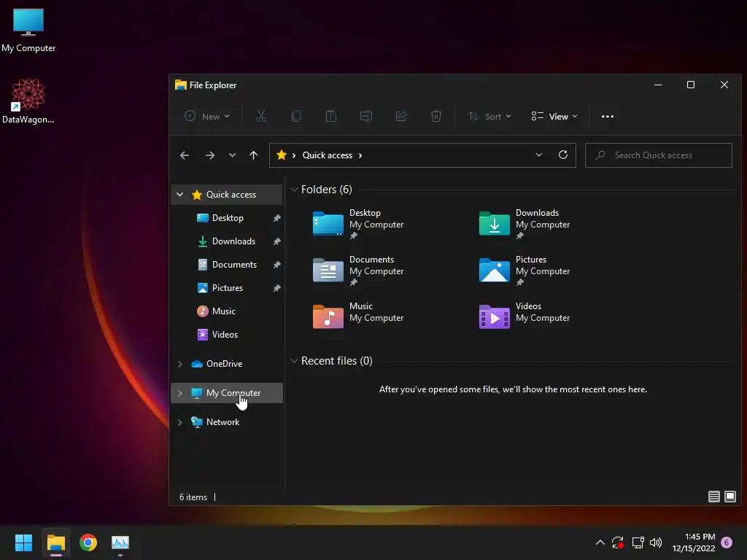Click the 6 items status text

tap(193, 497)
